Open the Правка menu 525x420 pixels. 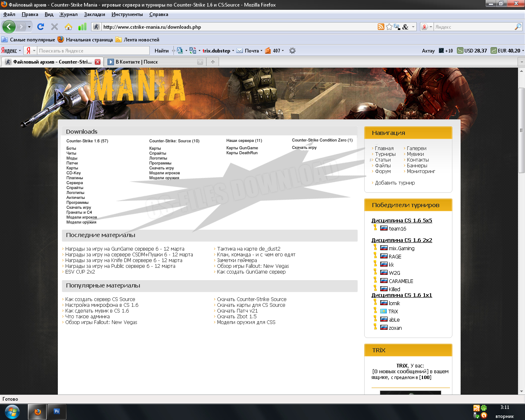click(x=30, y=14)
